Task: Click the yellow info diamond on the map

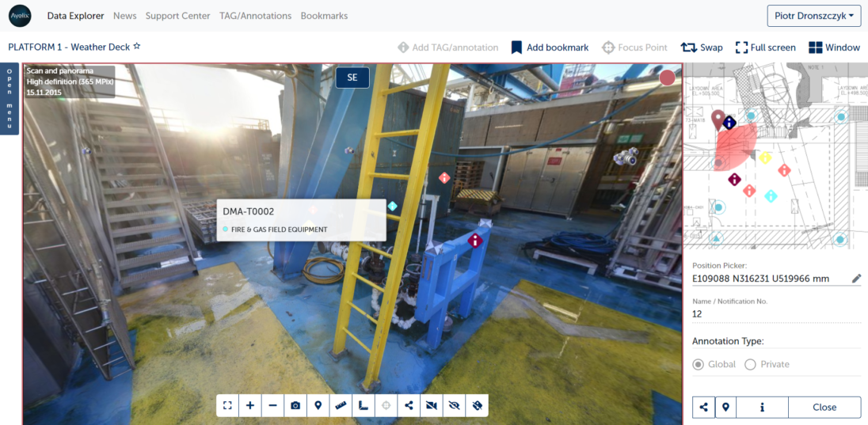Action: (765, 158)
